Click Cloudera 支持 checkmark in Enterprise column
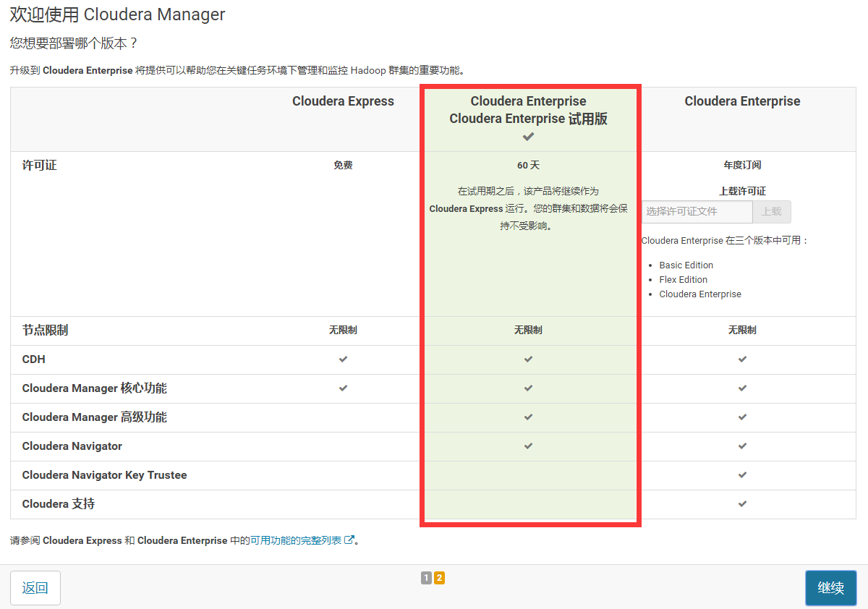The height and width of the screenshot is (609, 868). tap(742, 504)
